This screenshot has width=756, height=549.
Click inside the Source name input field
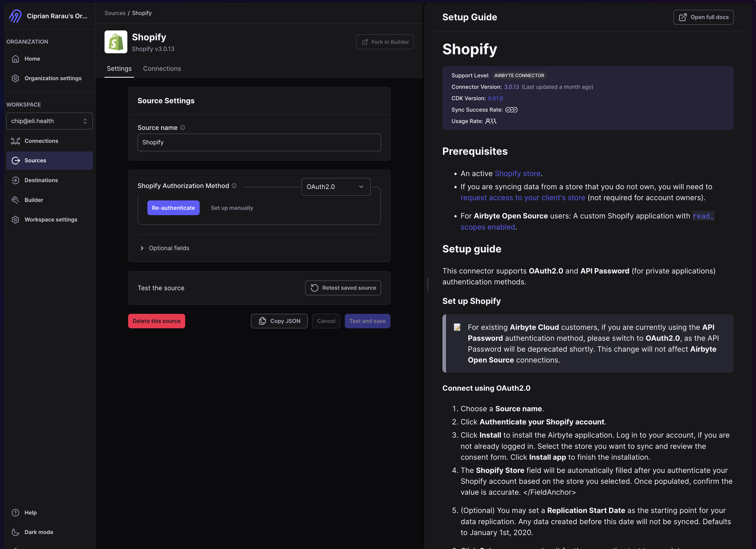pyautogui.click(x=259, y=142)
